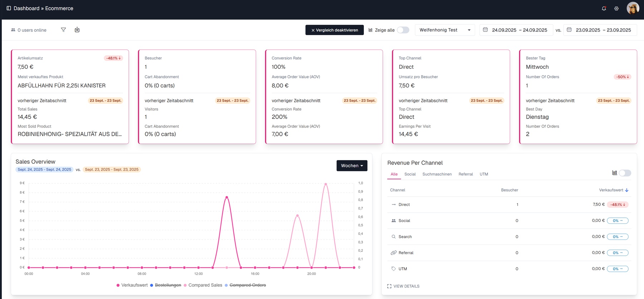Open the user avatar profile picture
This screenshot has height=299, width=644.
click(633, 8)
